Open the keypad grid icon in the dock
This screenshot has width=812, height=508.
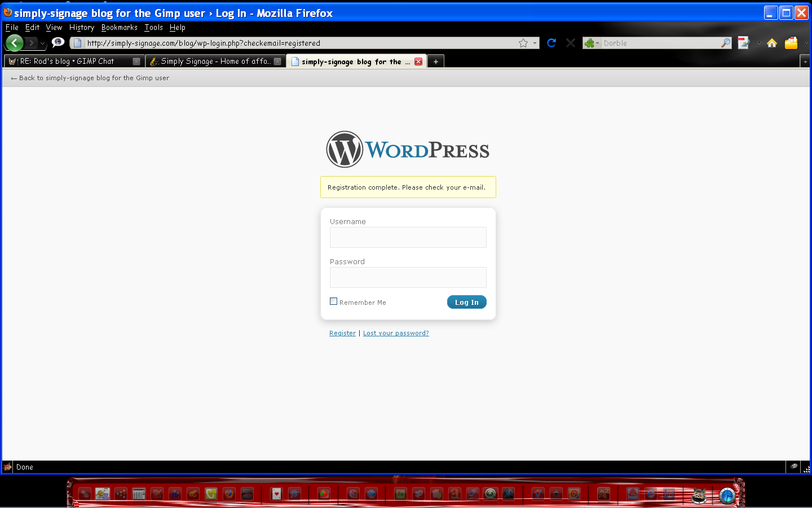tap(139, 494)
